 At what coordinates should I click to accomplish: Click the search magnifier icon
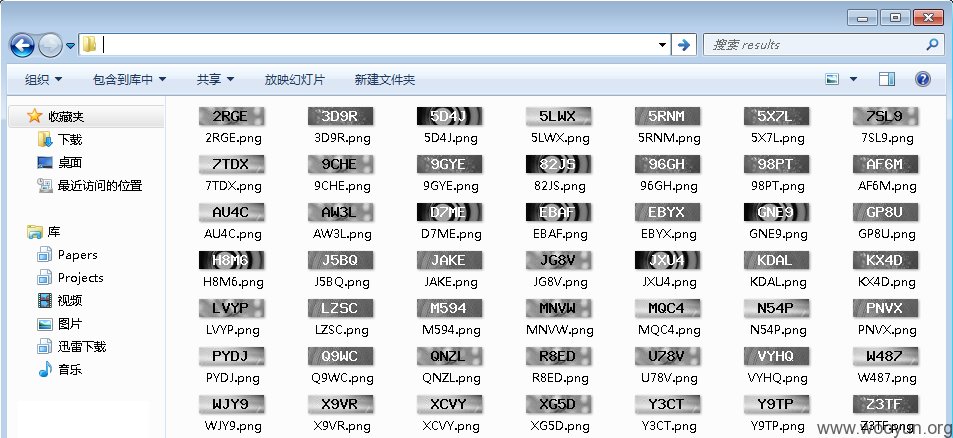coord(932,44)
